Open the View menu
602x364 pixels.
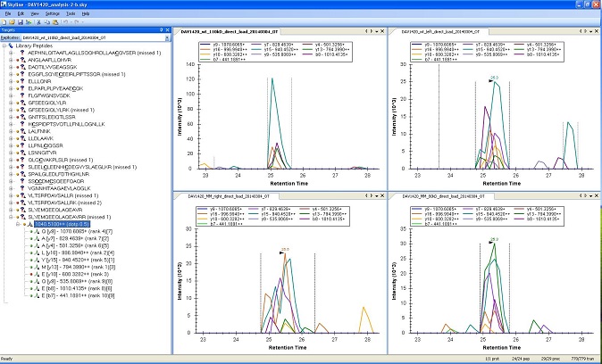(x=37, y=15)
